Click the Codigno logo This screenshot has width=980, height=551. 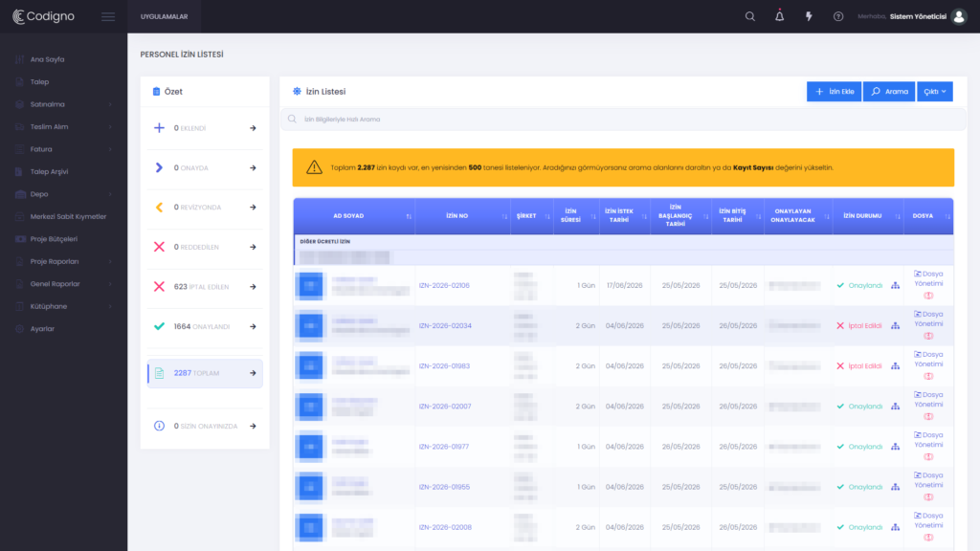[43, 17]
